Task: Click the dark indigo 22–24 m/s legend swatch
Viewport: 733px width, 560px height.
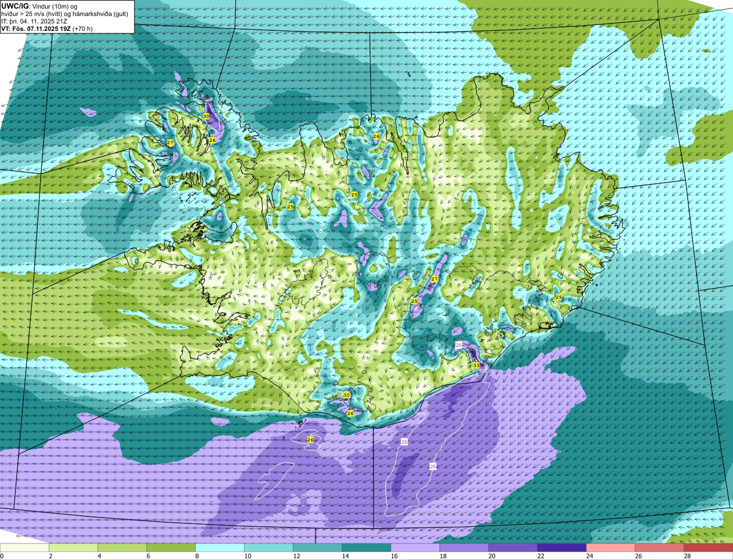Action: (562, 547)
